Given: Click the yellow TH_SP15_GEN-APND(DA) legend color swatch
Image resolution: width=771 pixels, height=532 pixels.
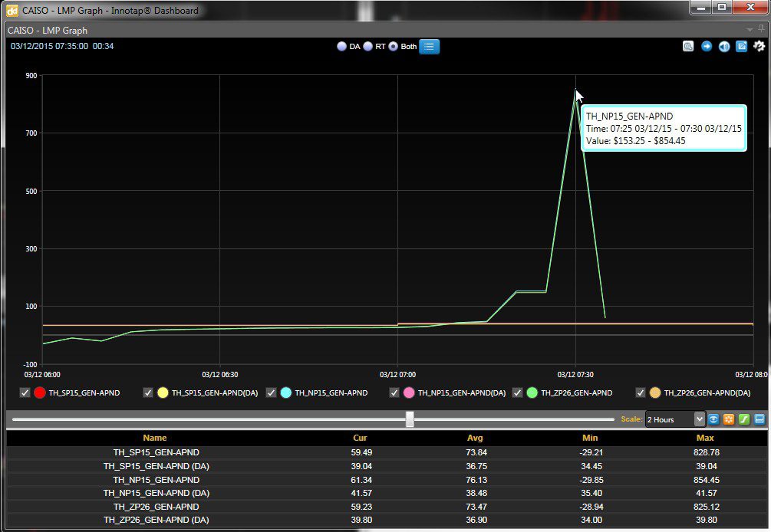Looking at the screenshot, I should click(x=163, y=392).
